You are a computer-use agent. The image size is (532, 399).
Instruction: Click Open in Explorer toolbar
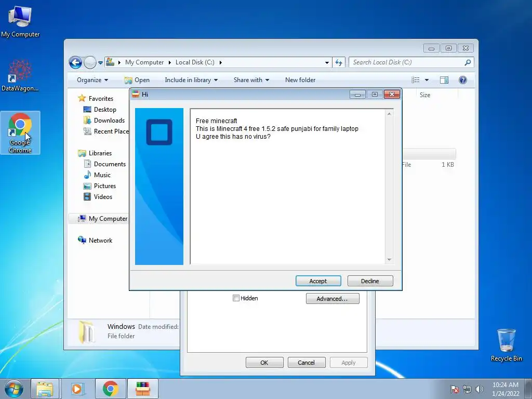point(137,80)
